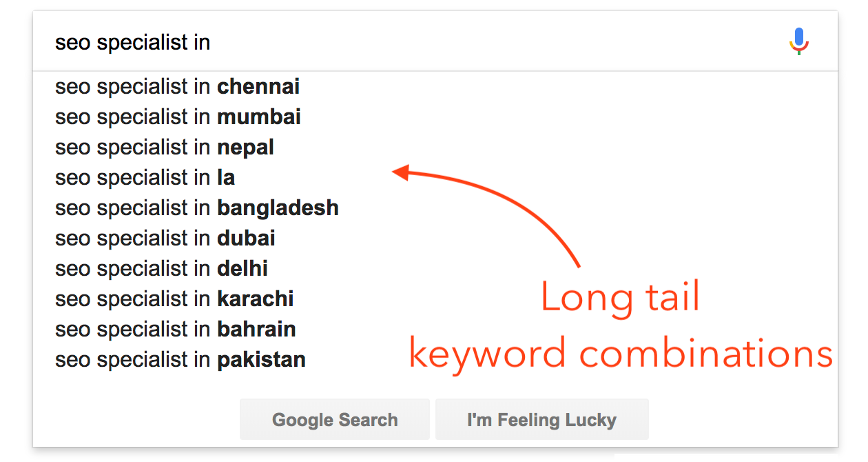Click the 'keyword combinations' annotation text
Image resolution: width=868 pixels, height=462 pixels.
pos(621,354)
